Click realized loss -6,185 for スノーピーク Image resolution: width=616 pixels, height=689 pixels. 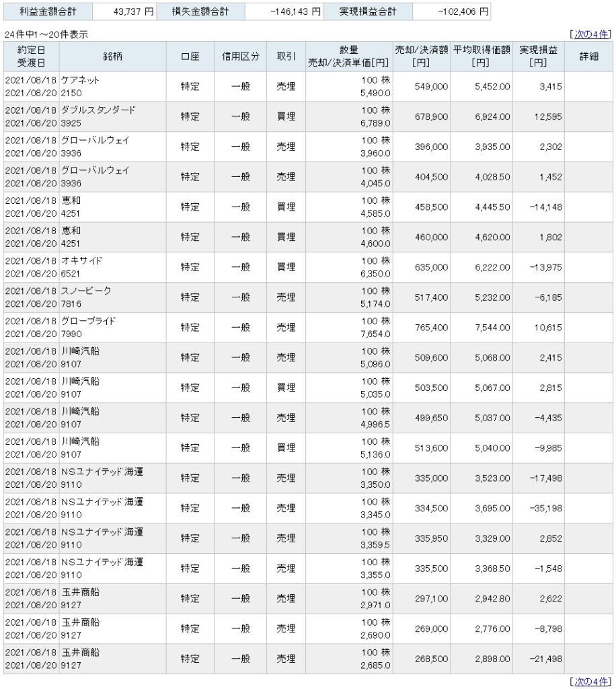548,297
